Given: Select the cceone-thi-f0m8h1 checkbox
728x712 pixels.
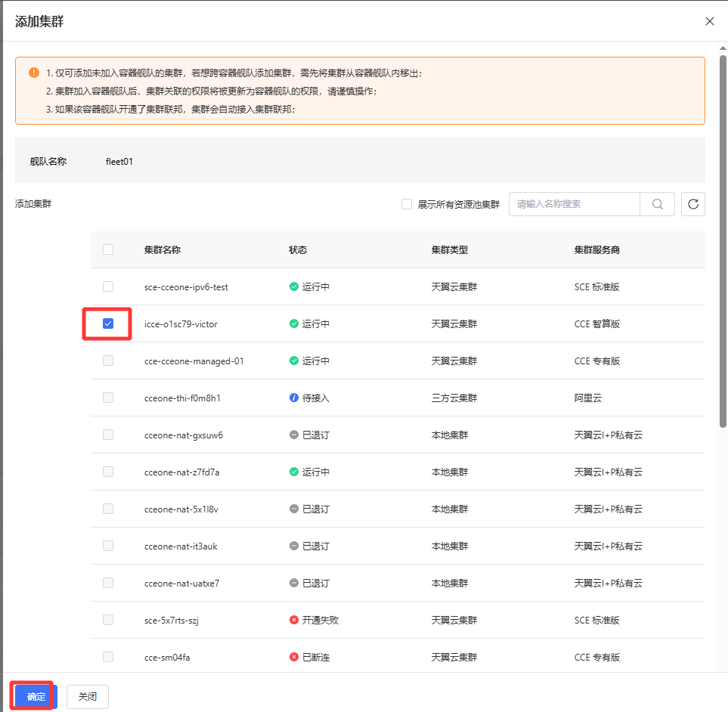Looking at the screenshot, I should (108, 398).
